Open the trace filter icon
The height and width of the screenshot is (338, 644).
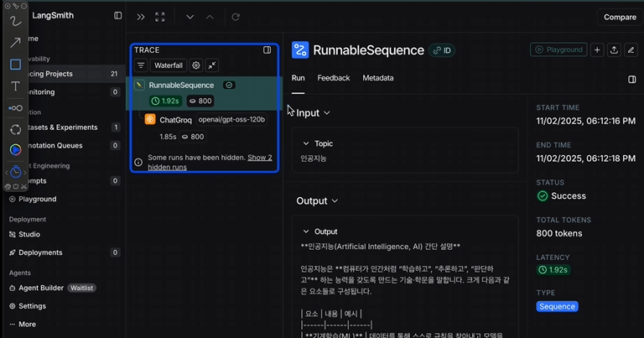(141, 65)
